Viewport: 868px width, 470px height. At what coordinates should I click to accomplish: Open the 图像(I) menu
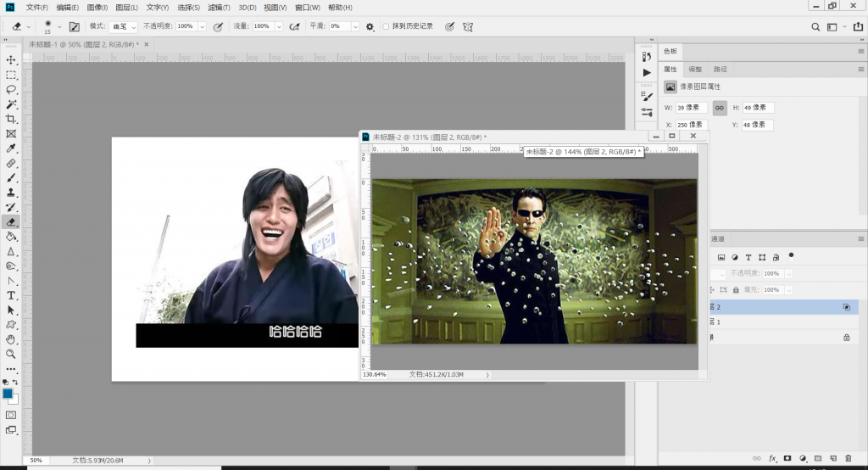click(97, 8)
